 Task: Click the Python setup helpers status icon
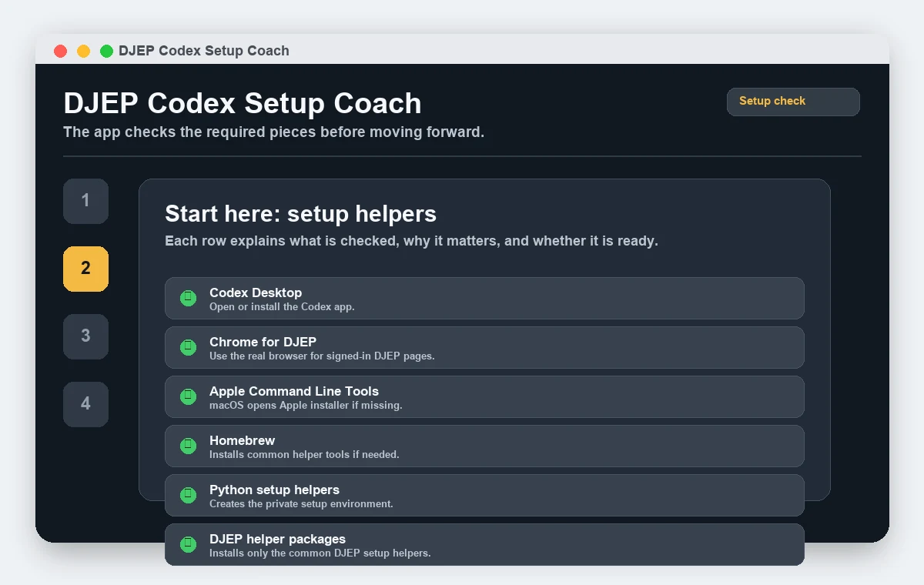pos(188,495)
